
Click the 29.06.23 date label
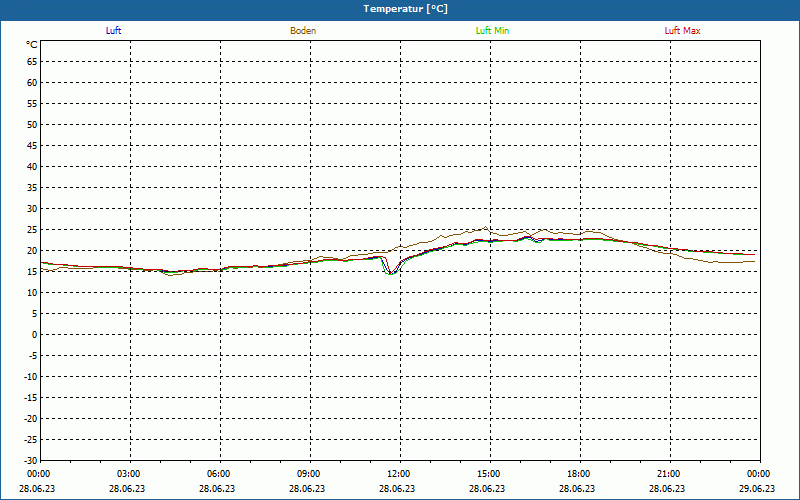[757, 489]
